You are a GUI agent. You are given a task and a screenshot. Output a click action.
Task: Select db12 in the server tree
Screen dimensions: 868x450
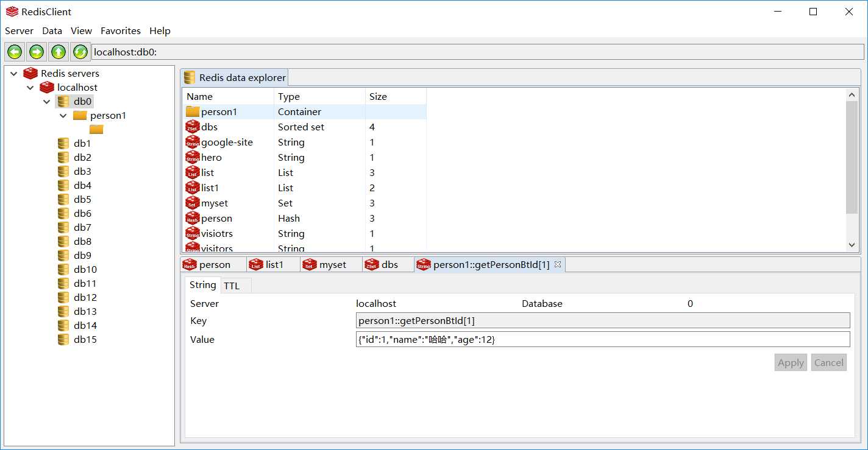click(x=85, y=297)
